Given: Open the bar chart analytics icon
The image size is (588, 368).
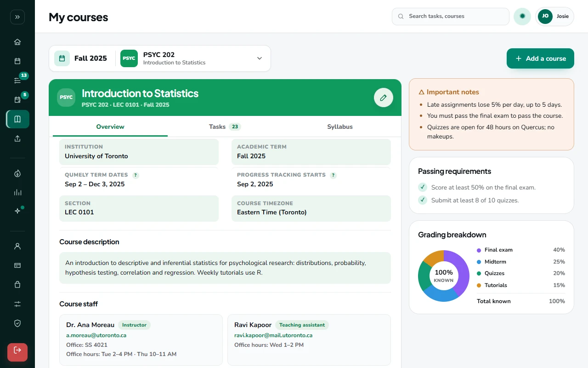Looking at the screenshot, I should (17, 192).
